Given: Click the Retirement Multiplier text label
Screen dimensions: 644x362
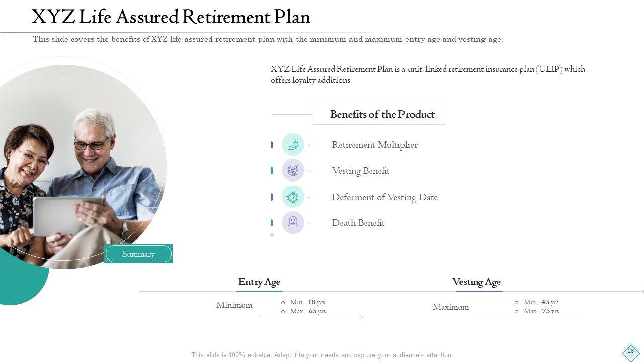Looking at the screenshot, I should (374, 145).
